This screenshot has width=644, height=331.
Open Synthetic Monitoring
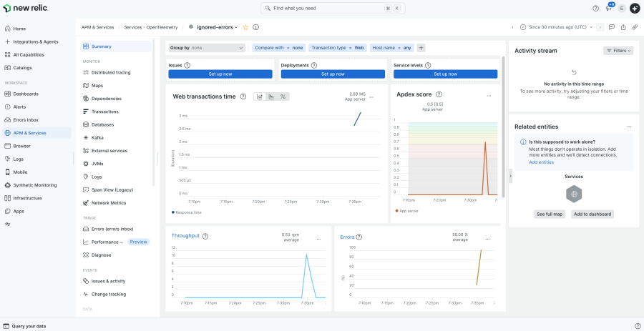click(x=35, y=185)
